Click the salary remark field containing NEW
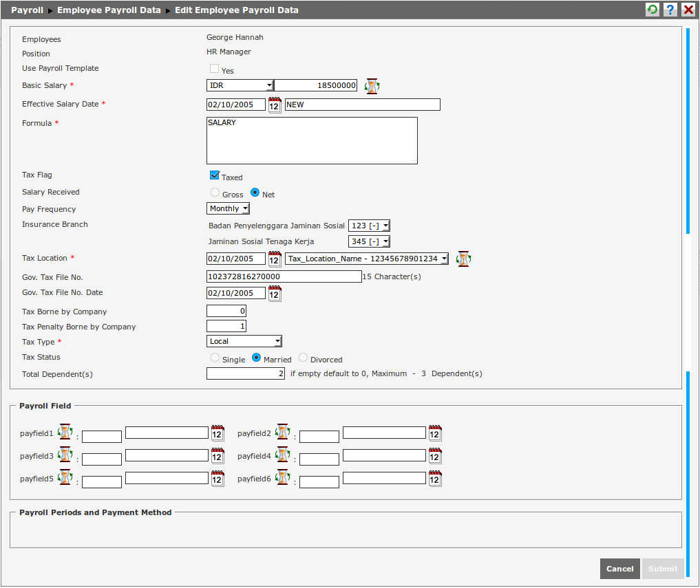This screenshot has width=700, height=588. [x=363, y=105]
